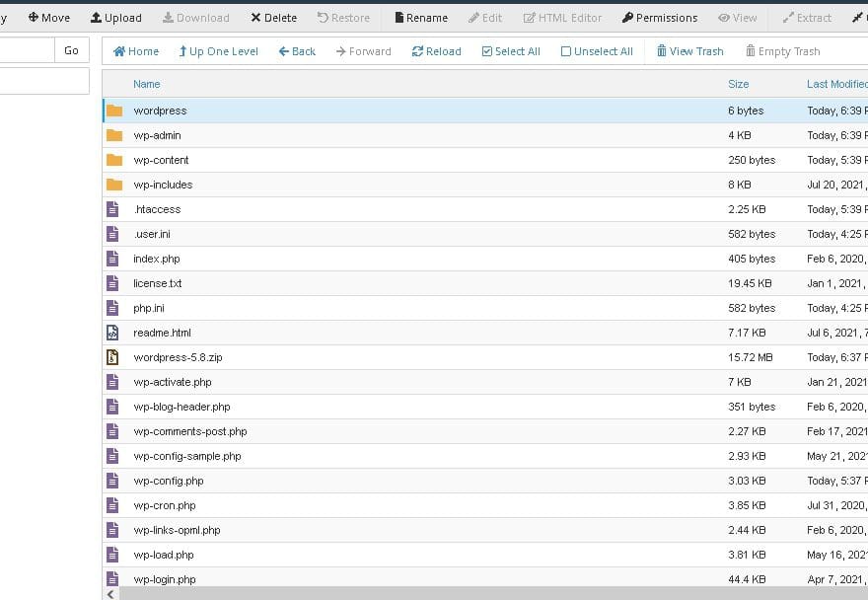Select the wordpress-5.8.zip file name
This screenshot has width=868, height=600.
(178, 357)
